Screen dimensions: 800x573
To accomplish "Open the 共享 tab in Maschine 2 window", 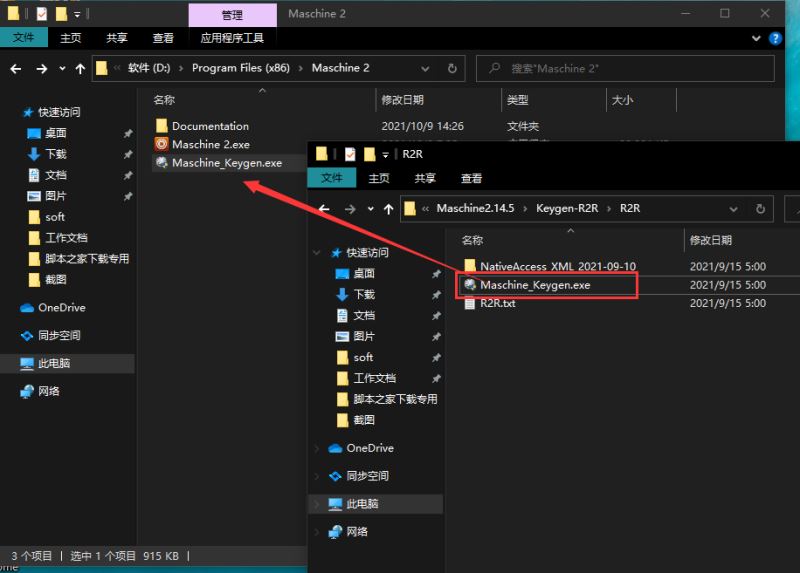I will pos(117,38).
